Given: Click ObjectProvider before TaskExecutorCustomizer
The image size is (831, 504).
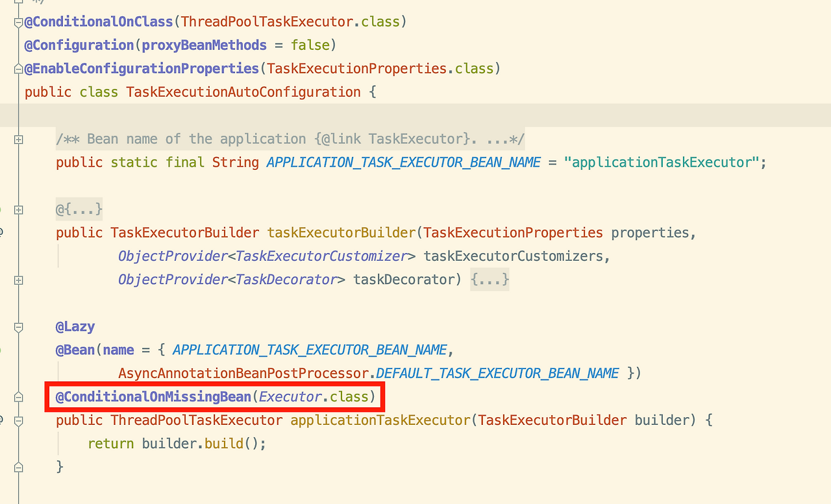Looking at the screenshot, I should (173, 256).
